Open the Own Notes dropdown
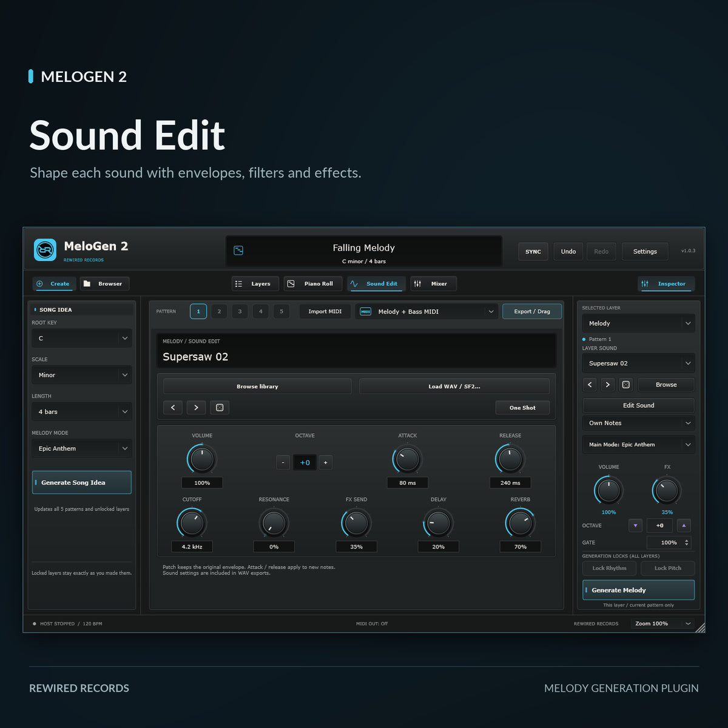This screenshot has height=728, width=728. [x=638, y=423]
